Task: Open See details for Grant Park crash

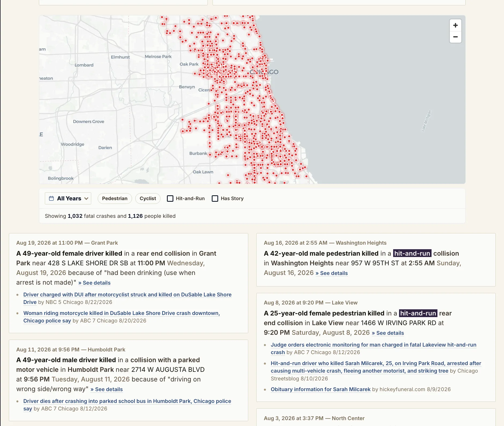Action: point(94,283)
